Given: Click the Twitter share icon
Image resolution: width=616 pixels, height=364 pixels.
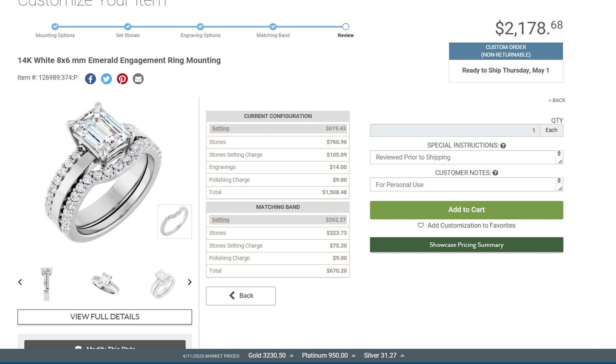Looking at the screenshot, I should tap(106, 79).
